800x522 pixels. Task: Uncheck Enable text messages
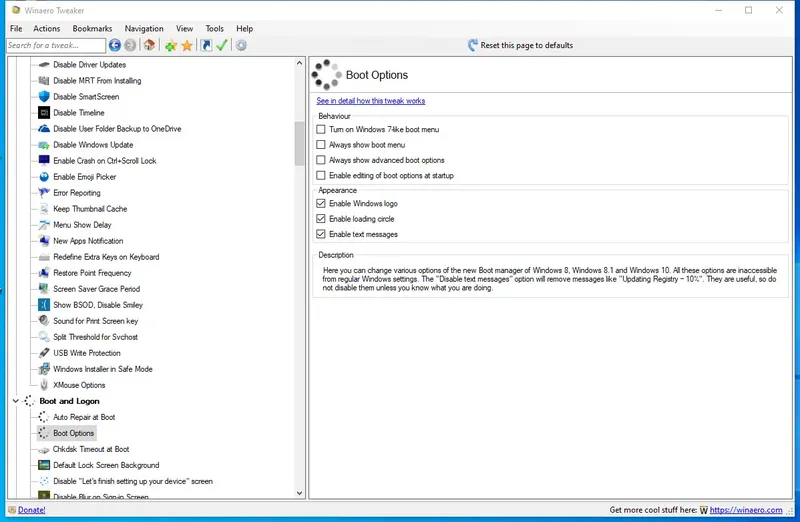pyautogui.click(x=321, y=234)
